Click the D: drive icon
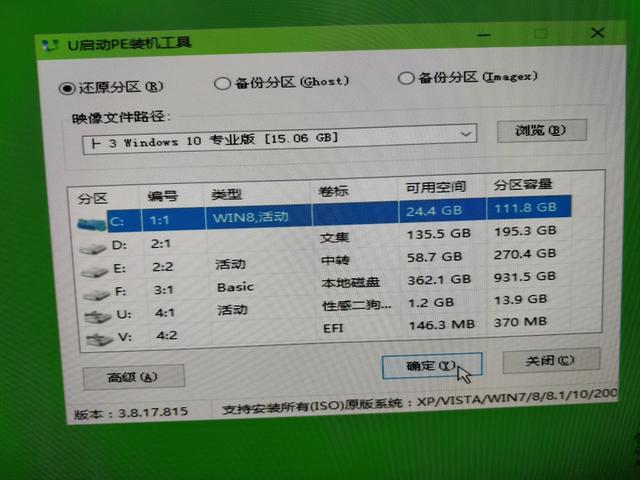Screen dimensions: 640x480 click(93, 248)
